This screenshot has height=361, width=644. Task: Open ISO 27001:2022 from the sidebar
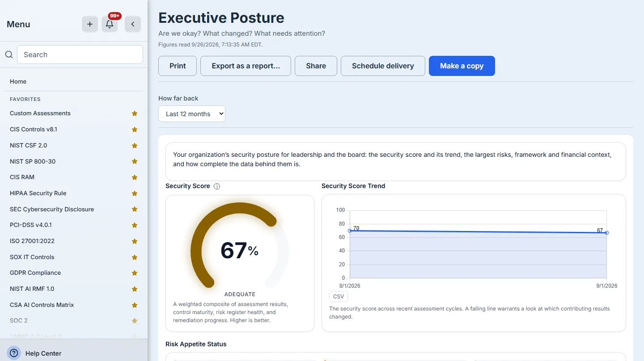coord(32,241)
